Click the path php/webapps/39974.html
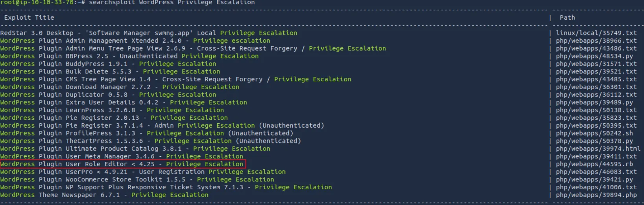 [598, 149]
